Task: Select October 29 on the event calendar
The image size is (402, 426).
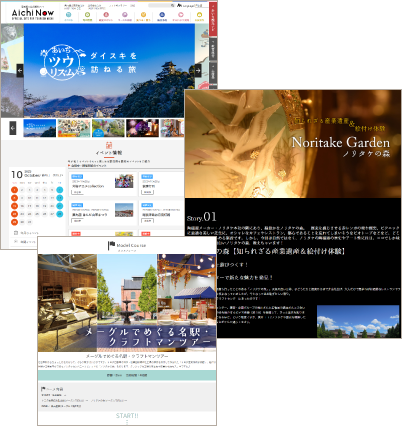Action: click(14, 222)
